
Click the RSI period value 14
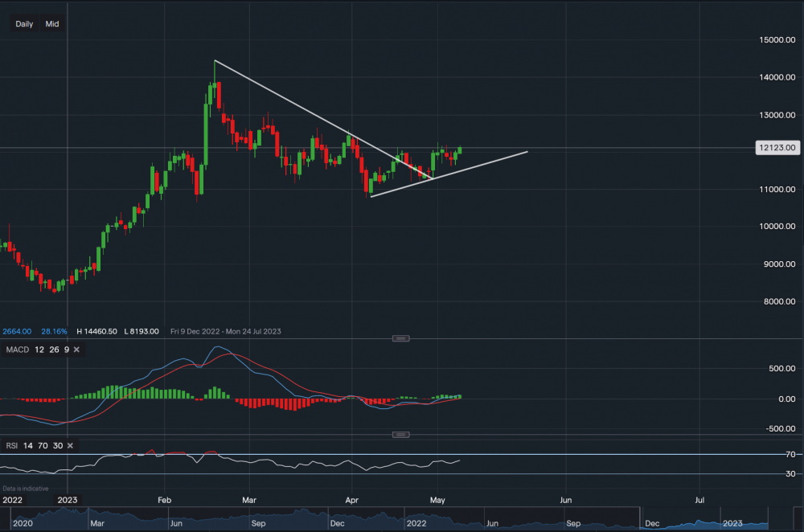[x=29, y=445]
